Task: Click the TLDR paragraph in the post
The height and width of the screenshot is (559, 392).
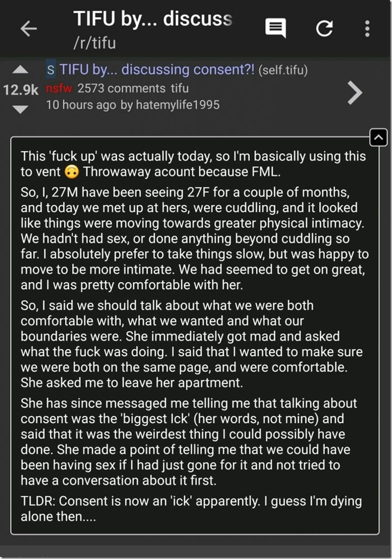Action: (x=191, y=508)
